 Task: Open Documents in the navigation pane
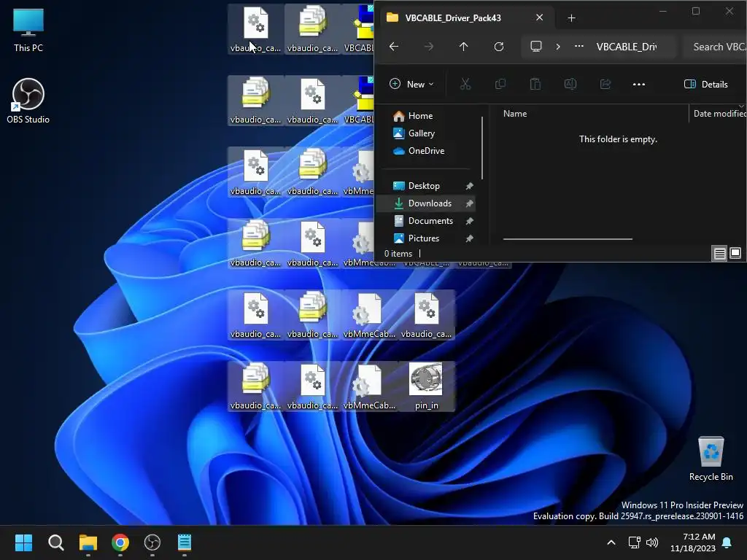tap(425, 221)
